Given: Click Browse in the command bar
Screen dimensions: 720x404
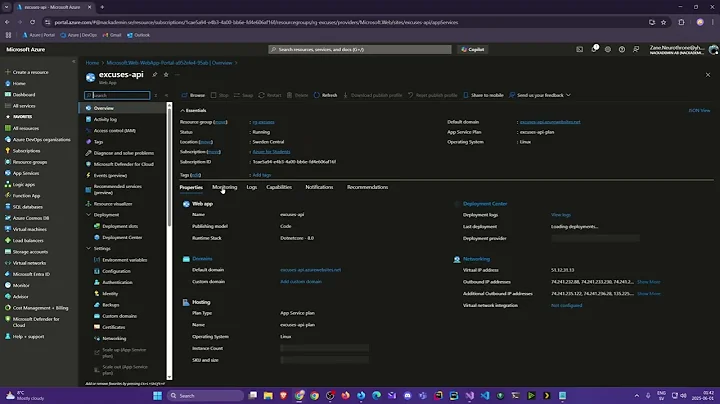Looking at the screenshot, I should 193,95.
